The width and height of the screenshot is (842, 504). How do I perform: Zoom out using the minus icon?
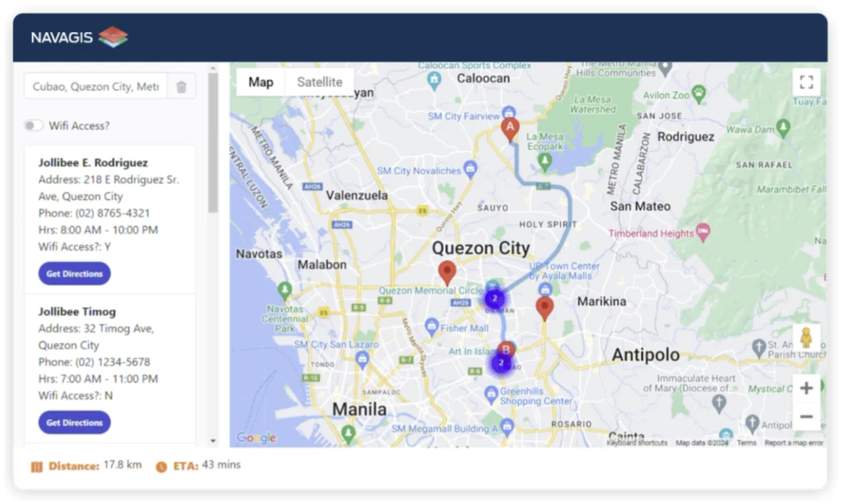pos(806,417)
